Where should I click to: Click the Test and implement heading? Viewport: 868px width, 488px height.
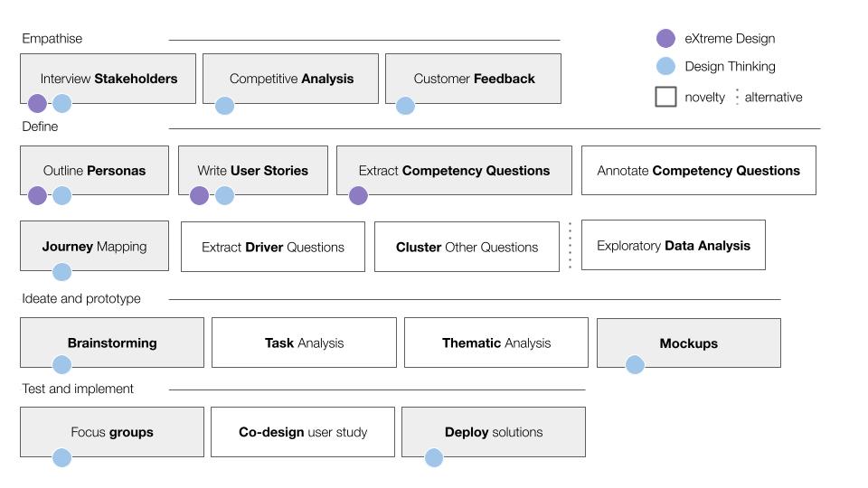pyautogui.click(x=78, y=389)
